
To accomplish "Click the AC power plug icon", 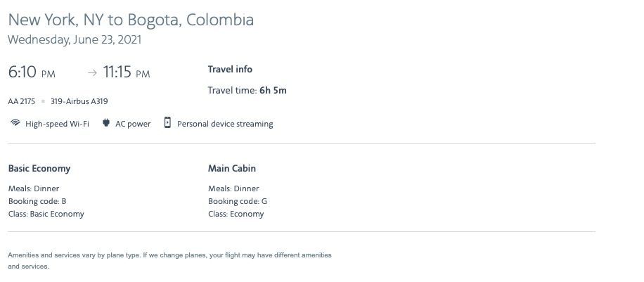I will (106, 124).
